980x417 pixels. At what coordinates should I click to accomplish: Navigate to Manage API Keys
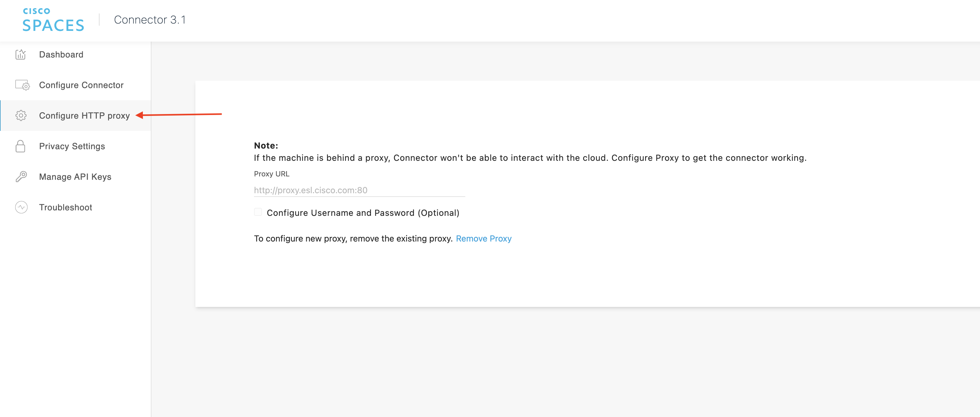(75, 177)
